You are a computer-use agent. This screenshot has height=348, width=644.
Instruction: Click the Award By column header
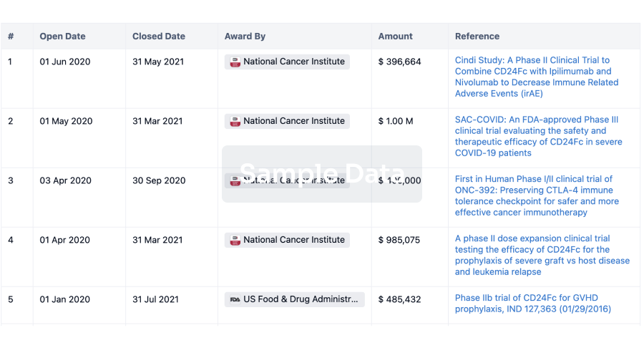tap(245, 37)
